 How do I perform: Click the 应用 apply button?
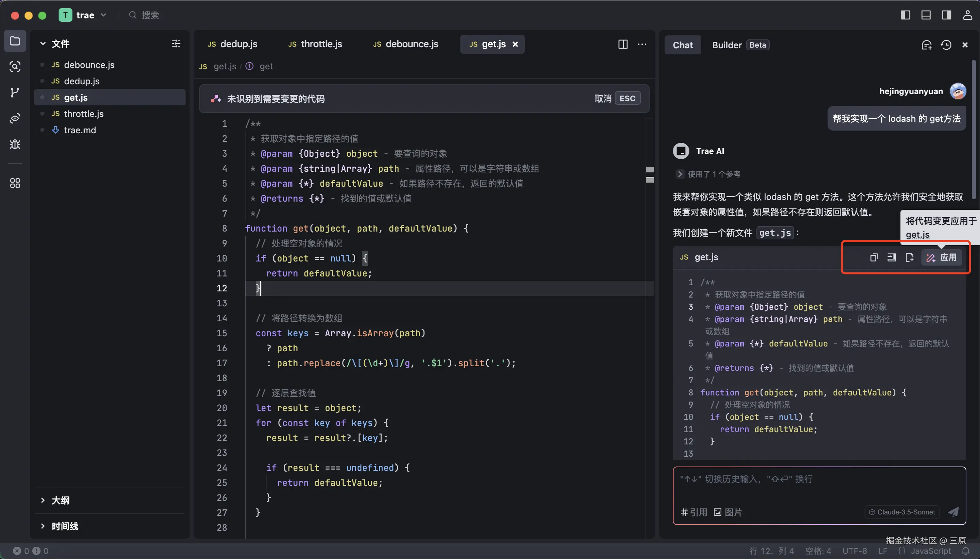(942, 257)
